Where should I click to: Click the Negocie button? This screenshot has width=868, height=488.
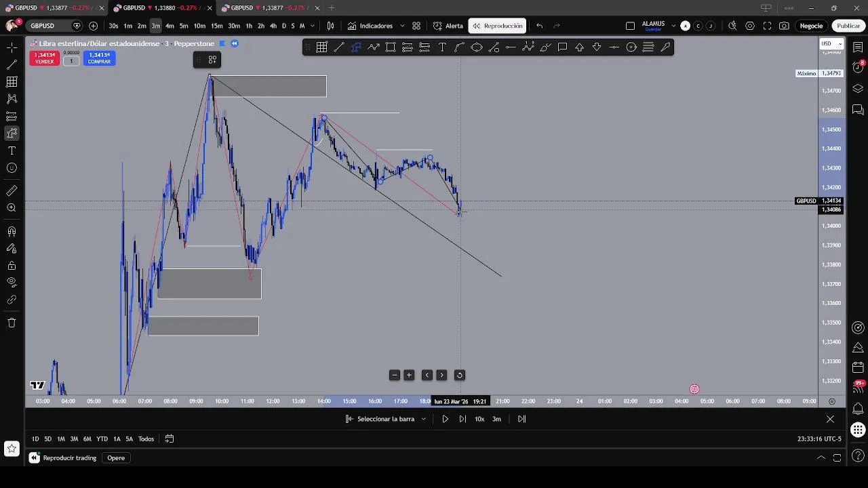coord(811,26)
